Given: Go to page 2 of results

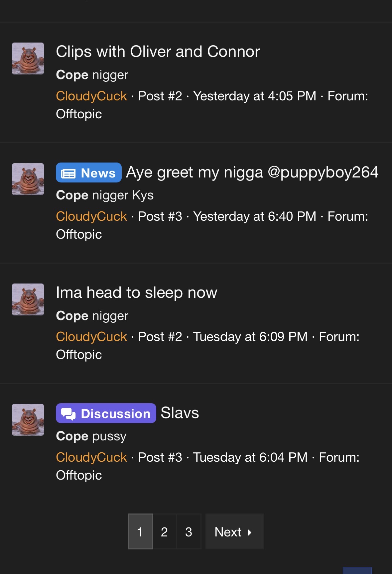Looking at the screenshot, I should click(165, 531).
